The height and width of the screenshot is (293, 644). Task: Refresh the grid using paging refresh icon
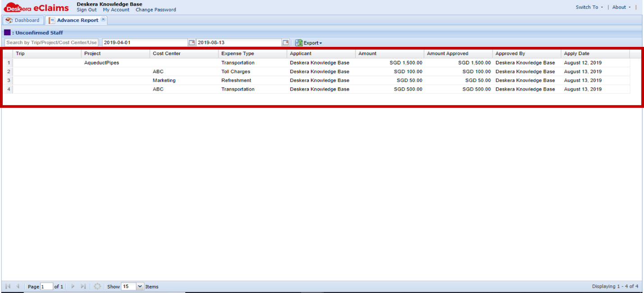[x=97, y=286]
